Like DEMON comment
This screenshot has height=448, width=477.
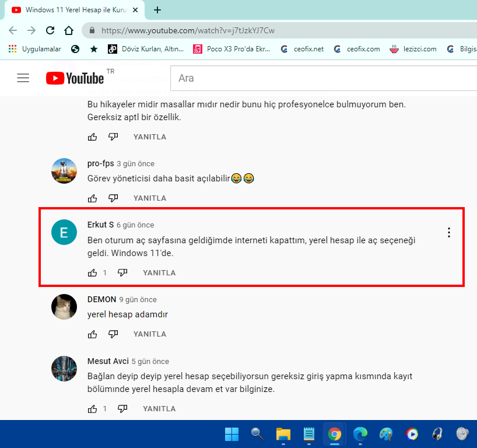pyautogui.click(x=93, y=334)
